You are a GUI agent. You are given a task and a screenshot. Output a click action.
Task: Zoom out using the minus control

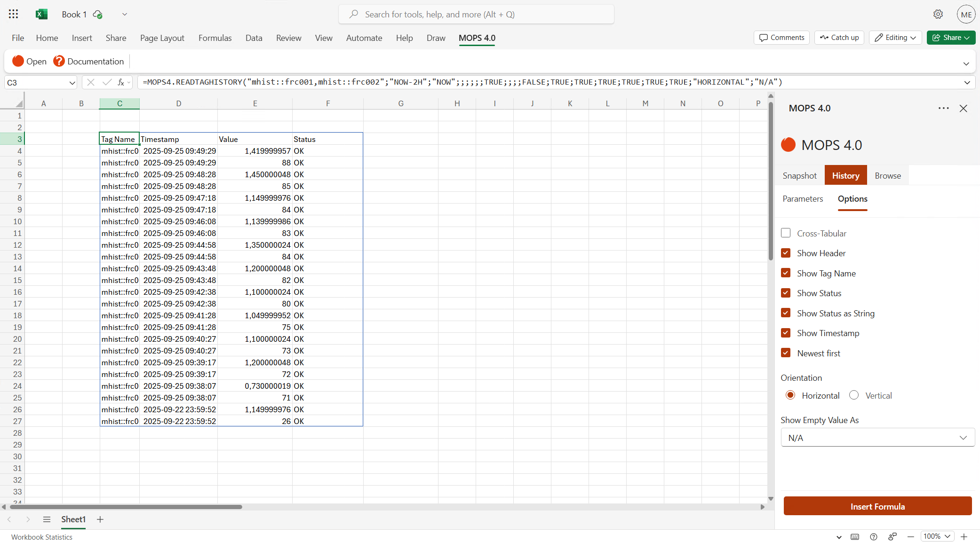click(911, 536)
